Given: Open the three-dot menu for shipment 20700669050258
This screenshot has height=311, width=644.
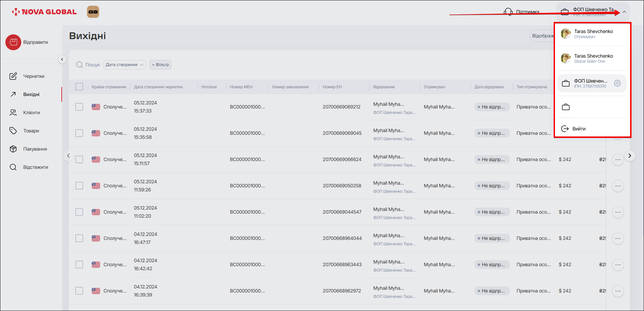Looking at the screenshot, I should [x=618, y=186].
